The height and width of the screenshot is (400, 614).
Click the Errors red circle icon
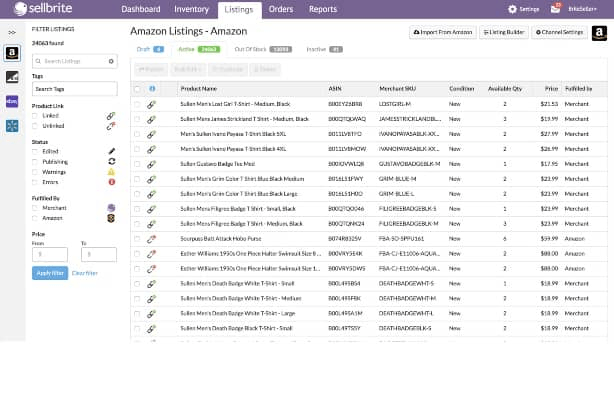click(112, 182)
